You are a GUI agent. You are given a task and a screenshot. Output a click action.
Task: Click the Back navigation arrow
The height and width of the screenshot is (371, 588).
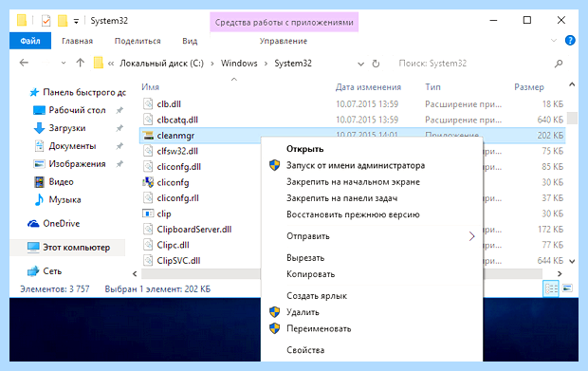[x=24, y=63]
